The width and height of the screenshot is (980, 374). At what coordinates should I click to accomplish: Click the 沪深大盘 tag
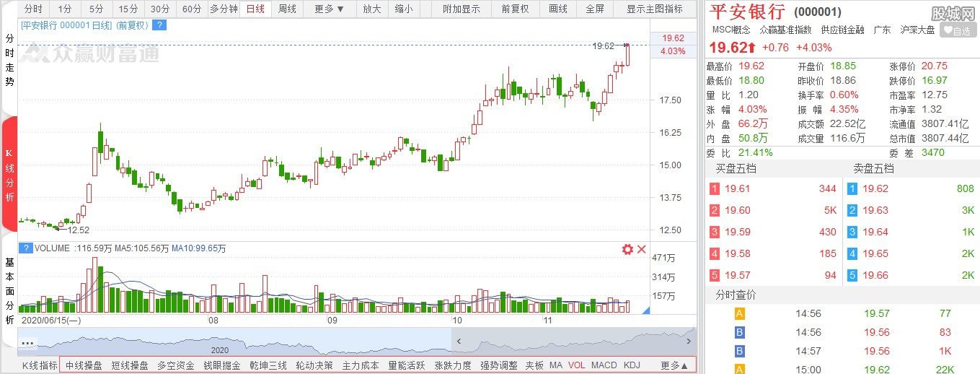pyautogui.click(x=917, y=30)
